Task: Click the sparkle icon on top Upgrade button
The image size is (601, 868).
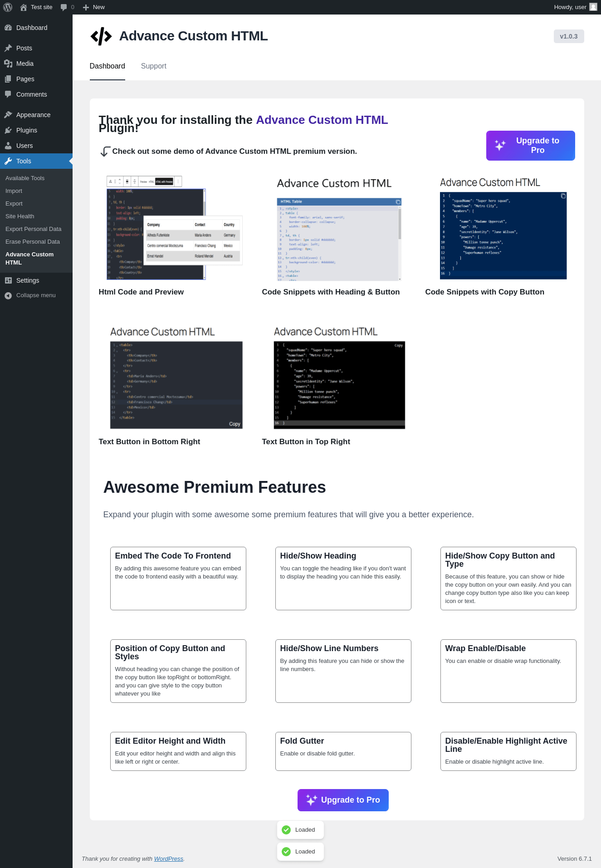Action: [x=500, y=145]
